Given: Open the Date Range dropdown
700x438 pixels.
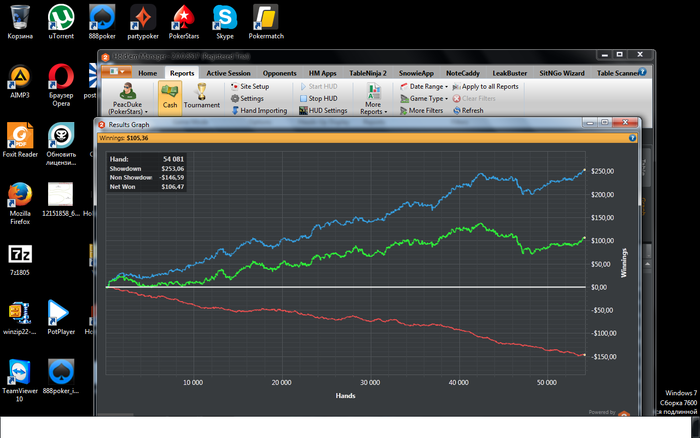Looking at the screenshot, I should pyautogui.click(x=424, y=86).
